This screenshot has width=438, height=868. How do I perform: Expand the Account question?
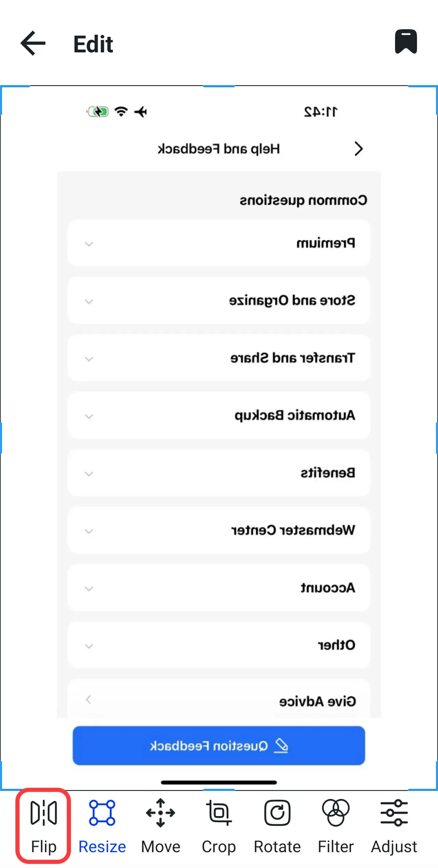(x=219, y=588)
